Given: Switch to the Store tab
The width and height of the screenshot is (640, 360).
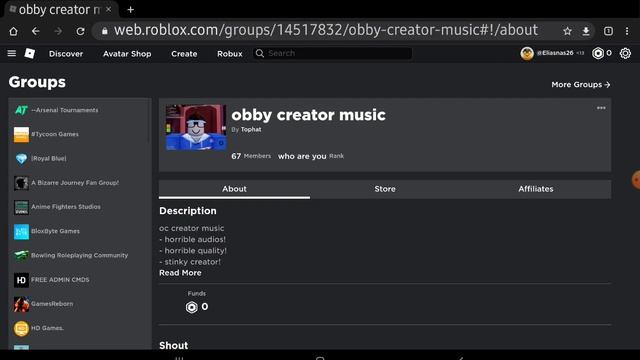Looking at the screenshot, I should point(385,189).
